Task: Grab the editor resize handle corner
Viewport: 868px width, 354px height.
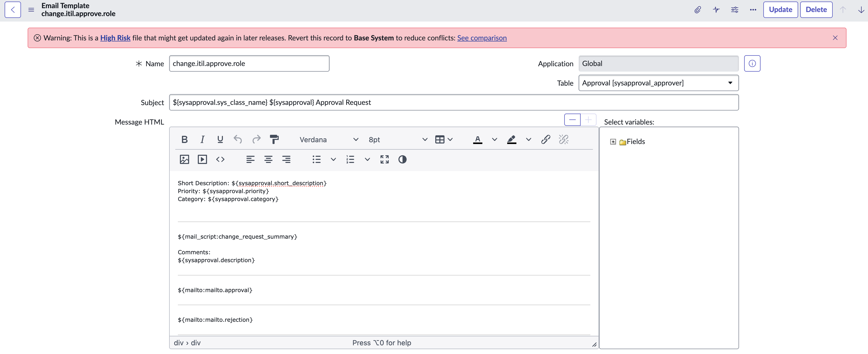Action: 594,344
